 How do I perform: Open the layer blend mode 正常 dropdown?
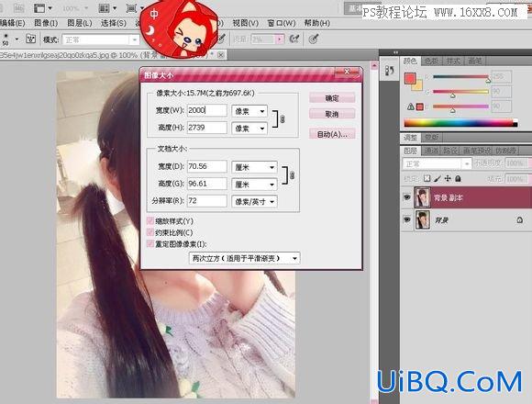[437, 164]
